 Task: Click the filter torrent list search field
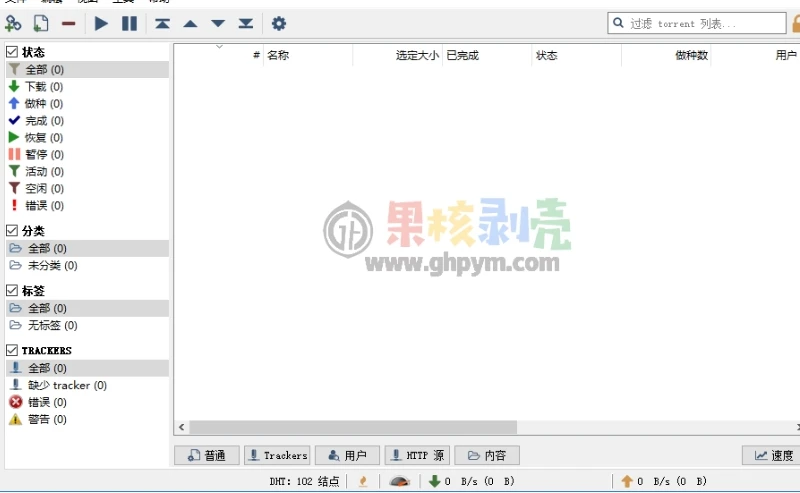coord(696,23)
